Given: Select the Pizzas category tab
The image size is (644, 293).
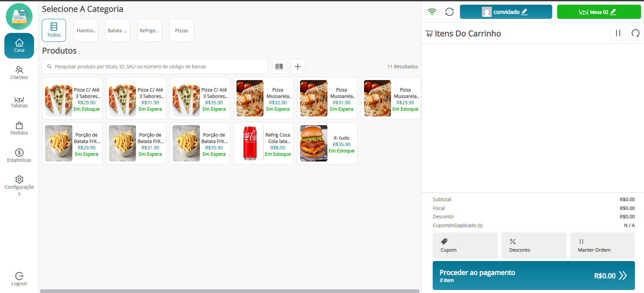Looking at the screenshot, I should [181, 31].
